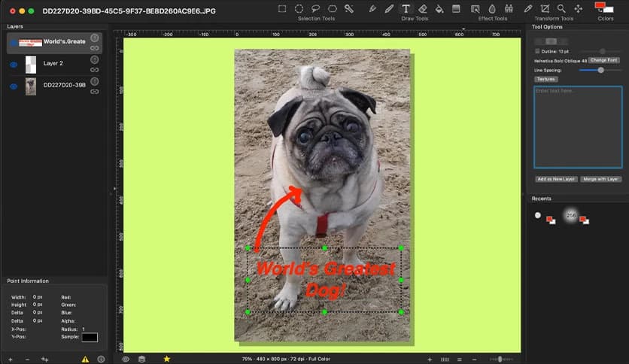This screenshot has width=629, height=364.
Task: Click the Enter text here field
Action: click(x=577, y=126)
